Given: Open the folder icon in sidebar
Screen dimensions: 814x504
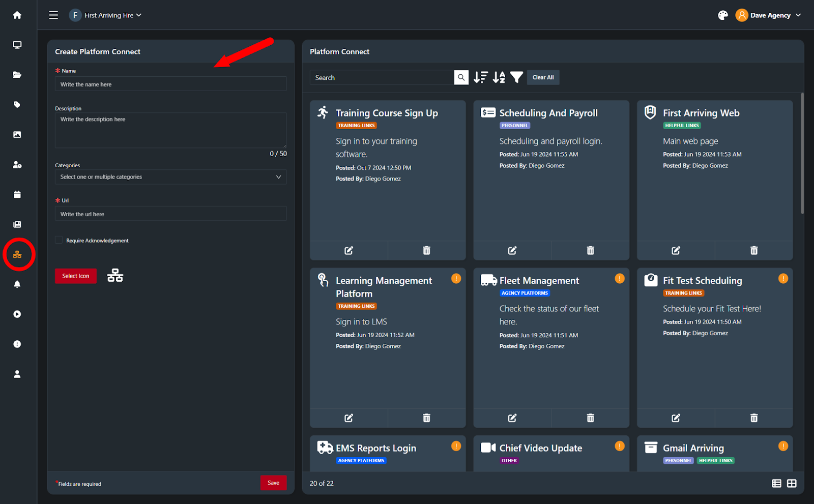Looking at the screenshot, I should (x=17, y=75).
